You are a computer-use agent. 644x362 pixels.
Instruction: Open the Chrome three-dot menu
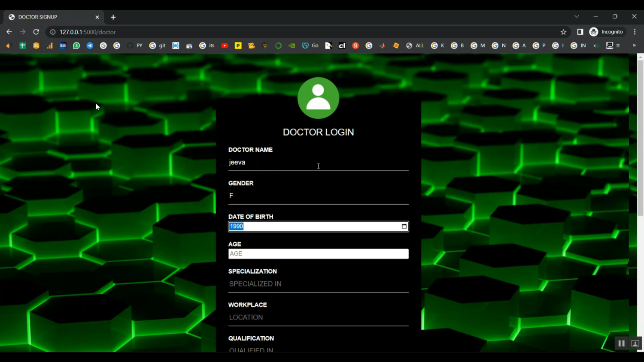[635, 32]
